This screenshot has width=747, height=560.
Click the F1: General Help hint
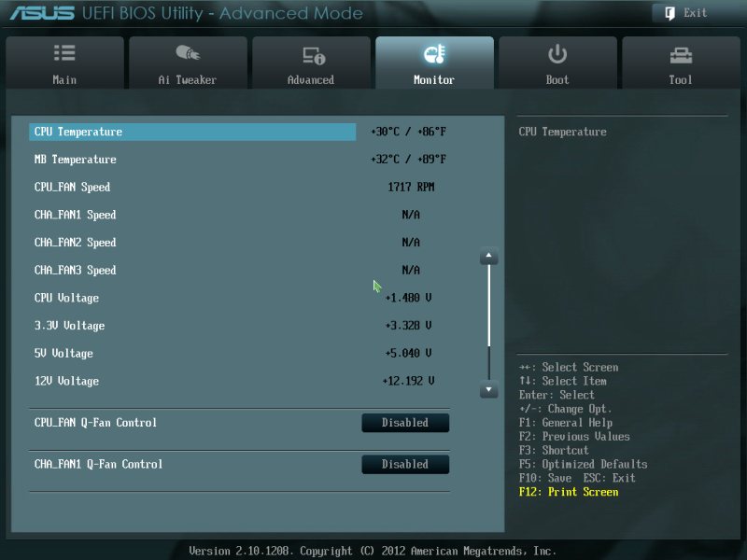click(566, 423)
